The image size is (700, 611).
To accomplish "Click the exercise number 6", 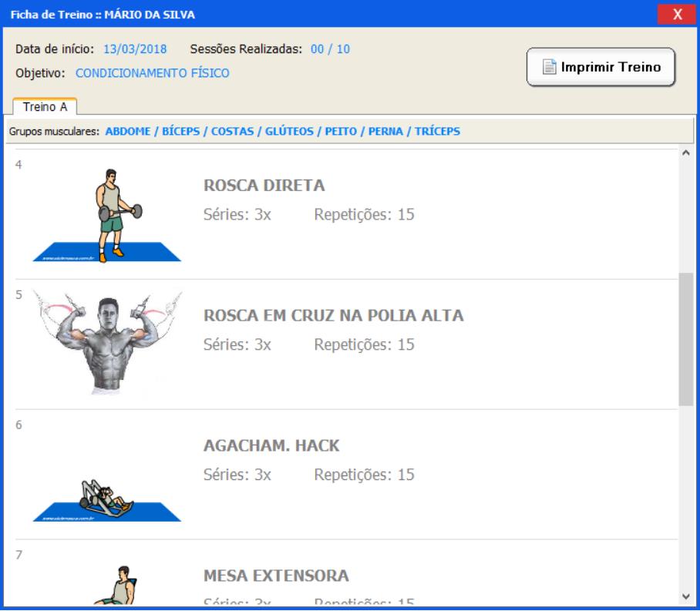I will point(19,425).
